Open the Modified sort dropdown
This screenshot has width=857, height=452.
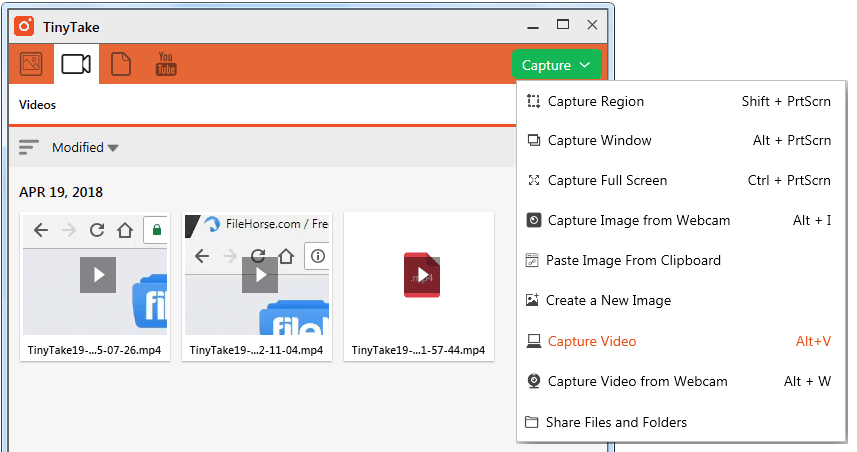tap(85, 148)
